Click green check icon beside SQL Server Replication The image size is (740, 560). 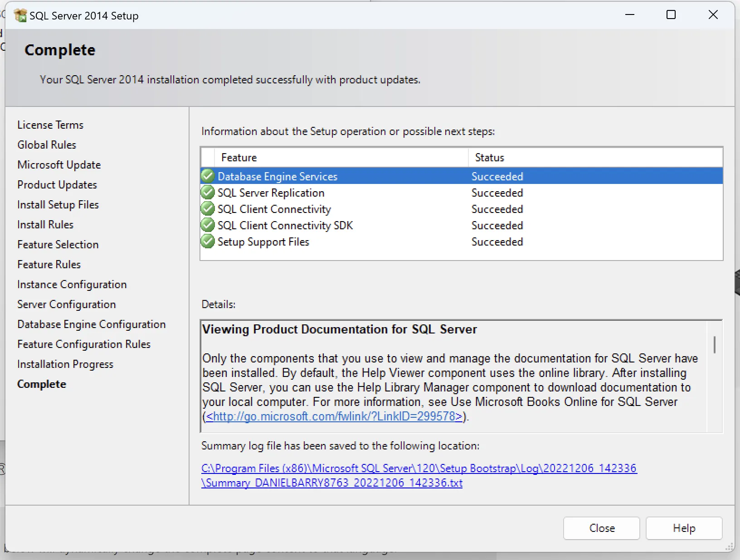pyautogui.click(x=208, y=193)
